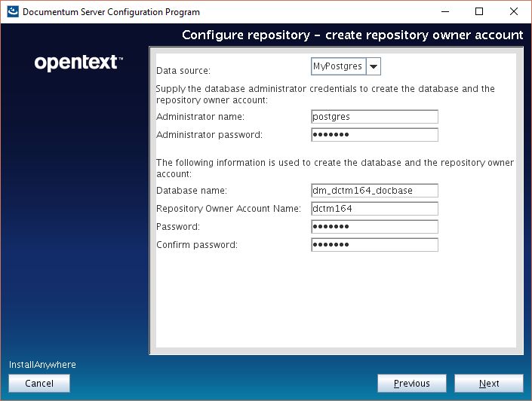Click the opentext logo
This screenshot has height=401, width=532.
point(78,63)
